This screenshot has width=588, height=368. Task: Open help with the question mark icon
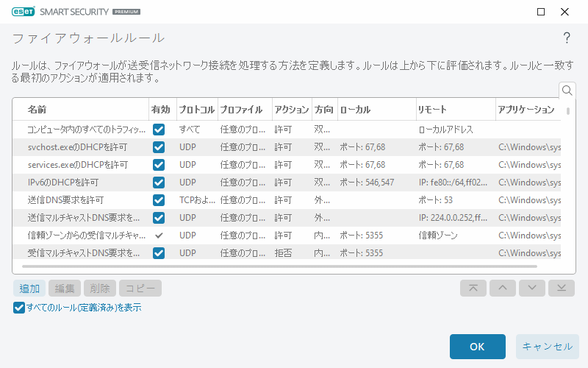pyautogui.click(x=567, y=38)
